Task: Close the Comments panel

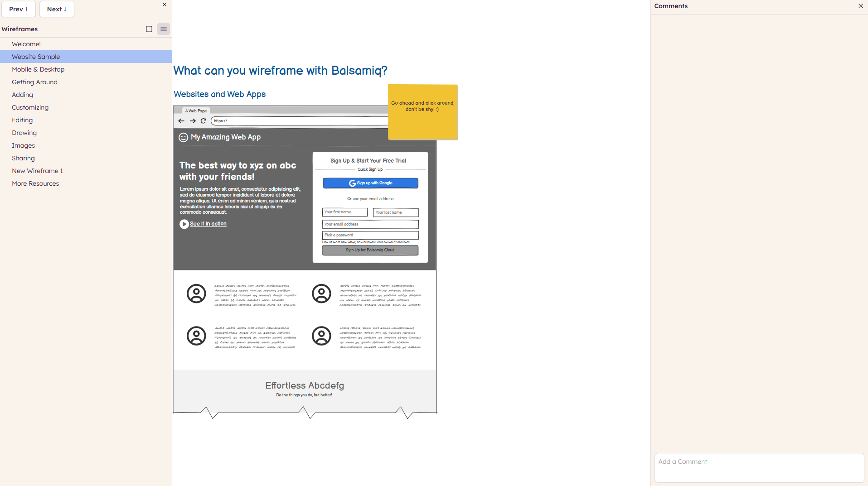Action: click(860, 6)
